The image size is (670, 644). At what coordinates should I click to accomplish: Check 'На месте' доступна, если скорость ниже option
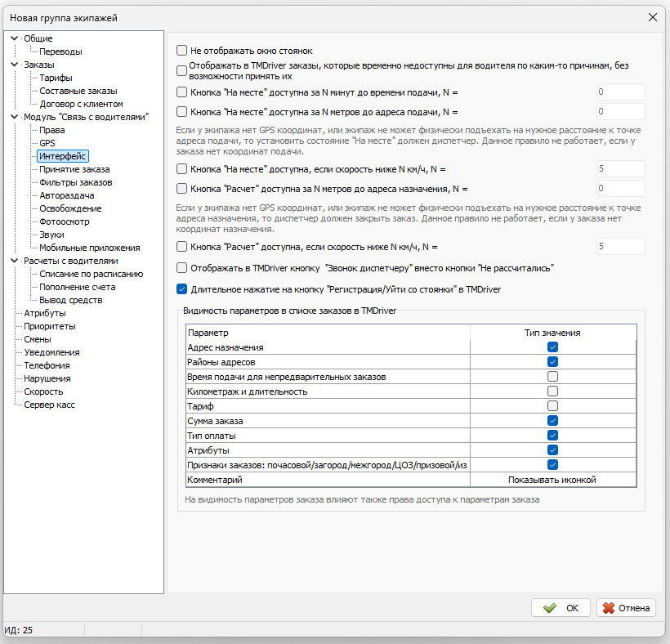(181, 169)
